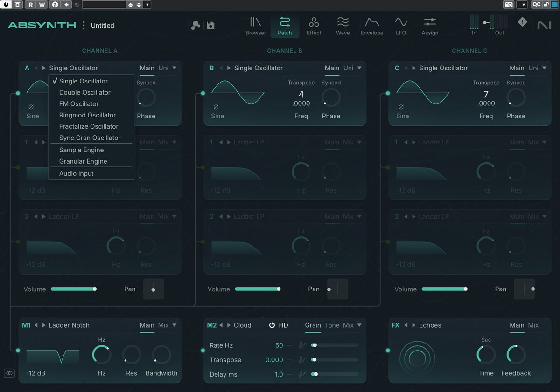The image size is (560, 392).
Task: Click the link rings icon at bottom left
Action: 9,373
